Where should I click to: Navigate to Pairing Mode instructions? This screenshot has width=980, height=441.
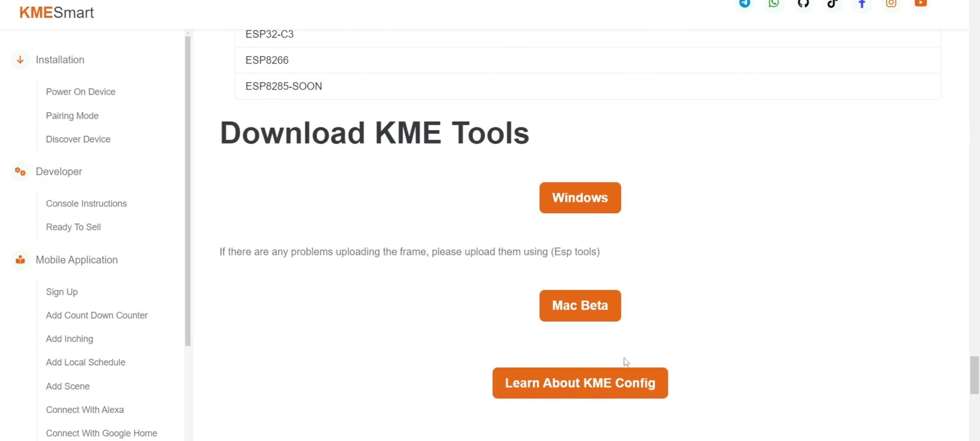click(x=72, y=116)
